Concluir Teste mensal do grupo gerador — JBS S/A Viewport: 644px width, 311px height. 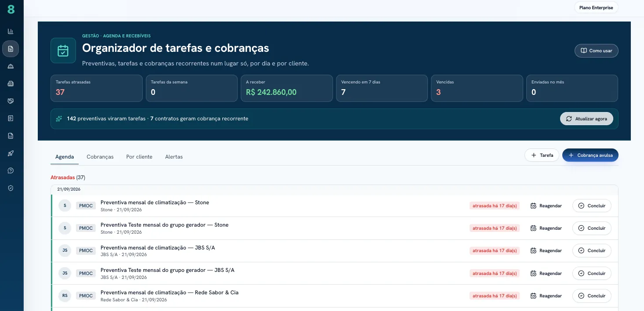point(592,273)
